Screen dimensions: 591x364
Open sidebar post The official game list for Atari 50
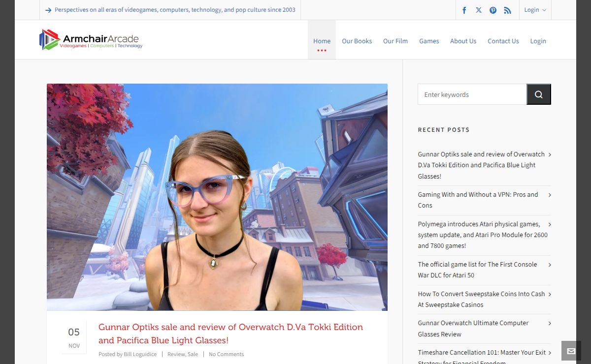coord(477,270)
